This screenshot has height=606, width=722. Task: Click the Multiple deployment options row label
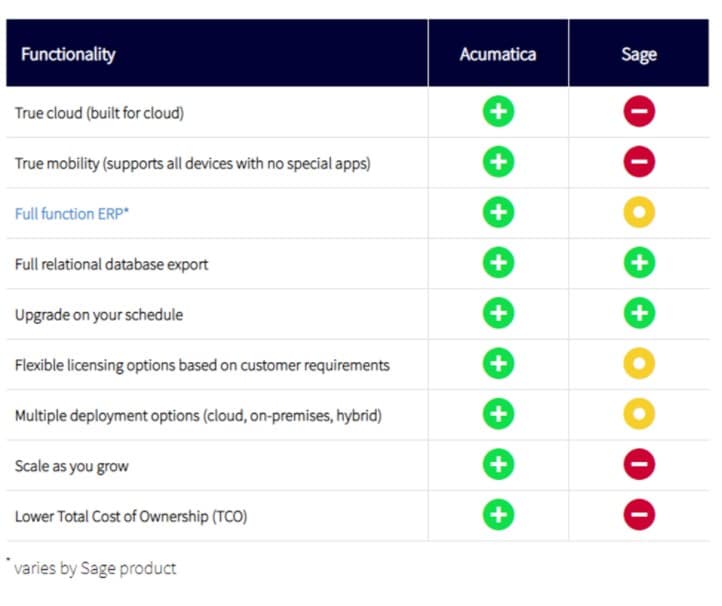[198, 415]
